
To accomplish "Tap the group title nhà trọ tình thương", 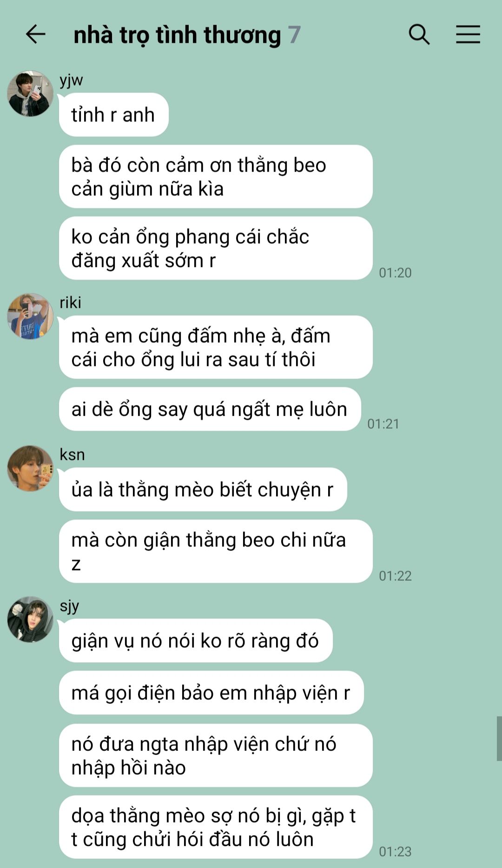I will click(x=177, y=35).
